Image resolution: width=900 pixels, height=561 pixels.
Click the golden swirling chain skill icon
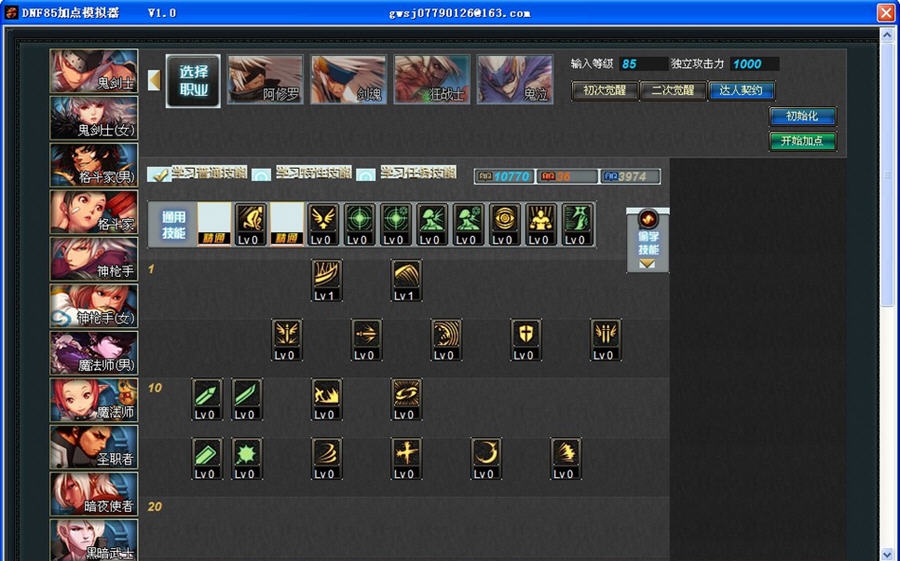click(x=406, y=398)
